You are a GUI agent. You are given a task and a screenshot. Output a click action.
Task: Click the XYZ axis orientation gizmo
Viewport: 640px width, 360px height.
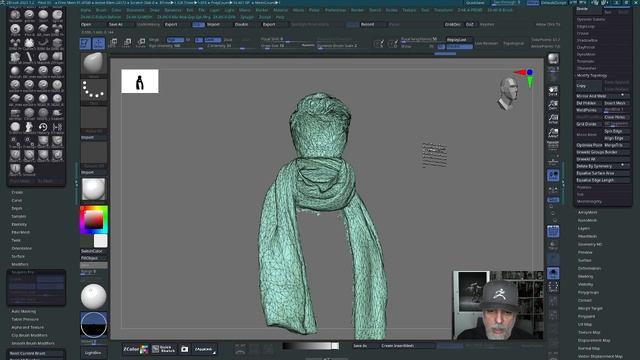[526, 78]
